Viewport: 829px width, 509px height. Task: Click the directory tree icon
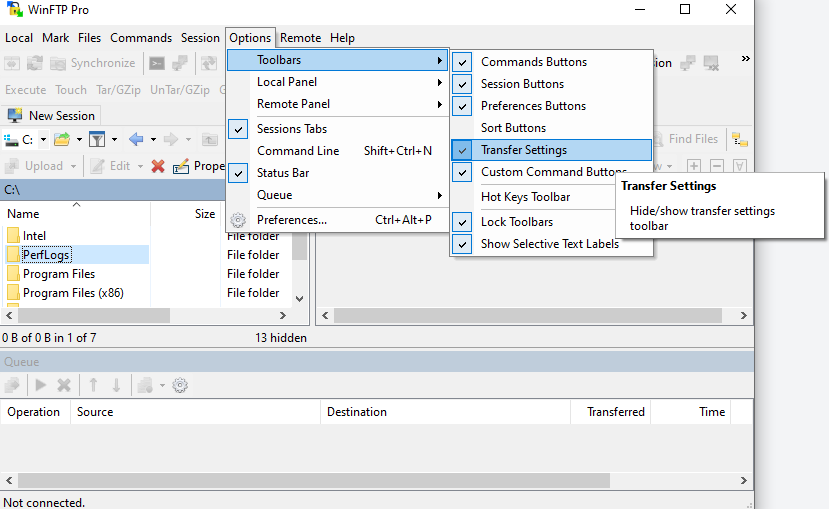click(x=740, y=140)
